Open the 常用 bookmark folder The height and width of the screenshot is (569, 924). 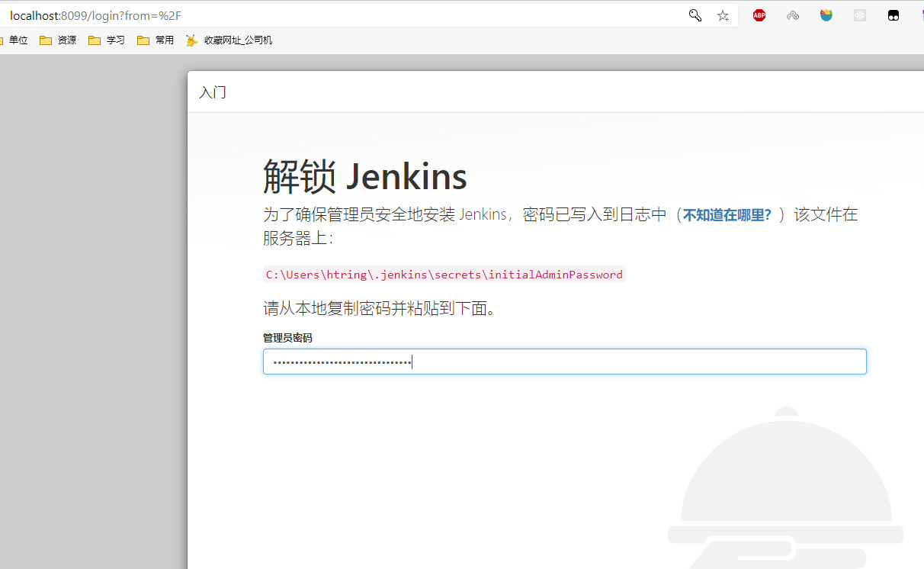(156, 40)
